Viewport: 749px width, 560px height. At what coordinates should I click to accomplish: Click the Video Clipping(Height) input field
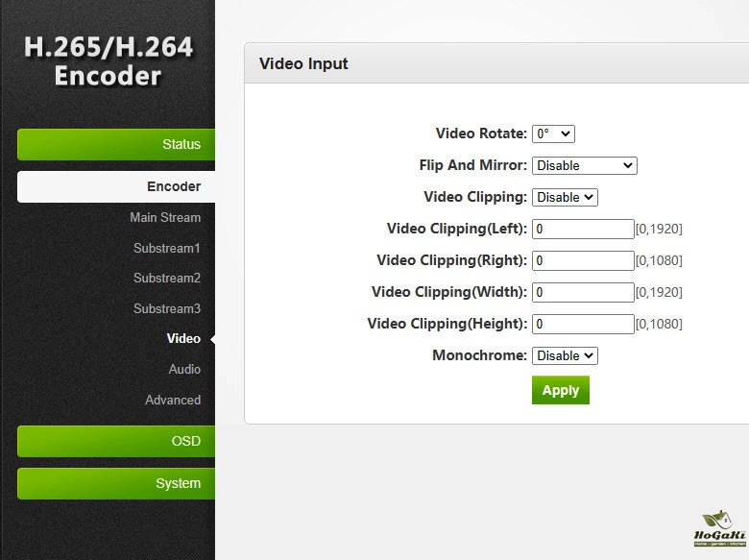click(x=583, y=324)
